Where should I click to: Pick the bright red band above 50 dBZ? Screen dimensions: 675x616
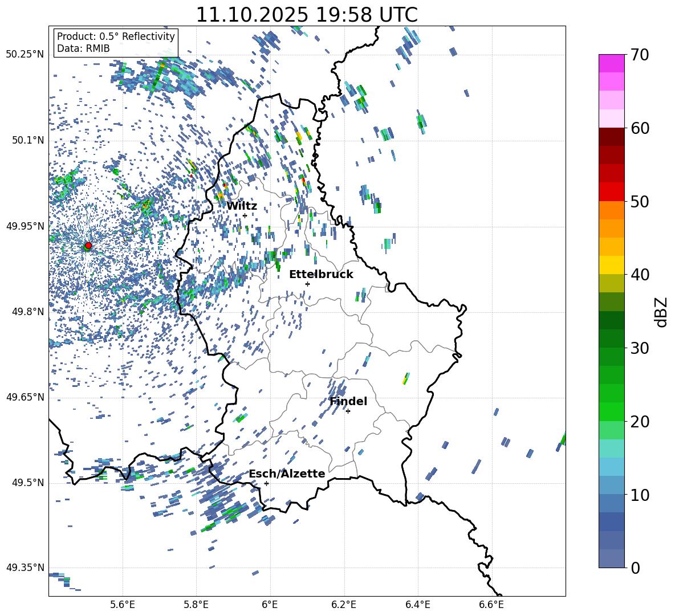click(x=611, y=192)
